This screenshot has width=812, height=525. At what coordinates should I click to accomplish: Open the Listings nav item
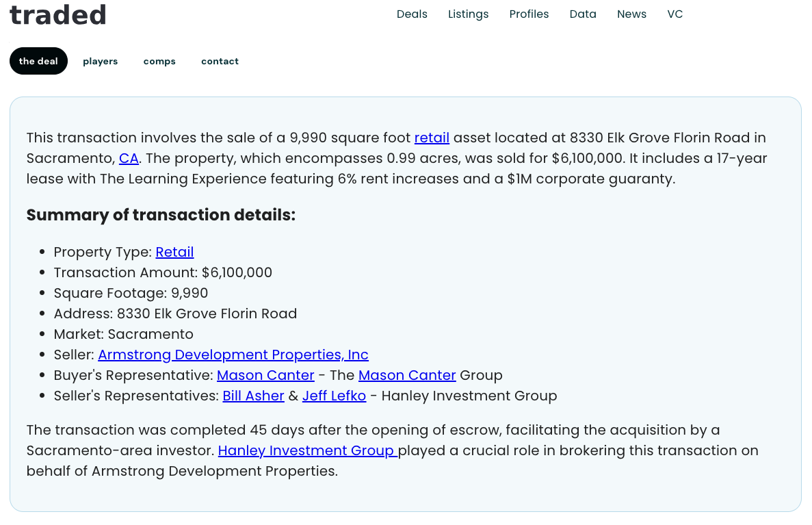tap(468, 14)
